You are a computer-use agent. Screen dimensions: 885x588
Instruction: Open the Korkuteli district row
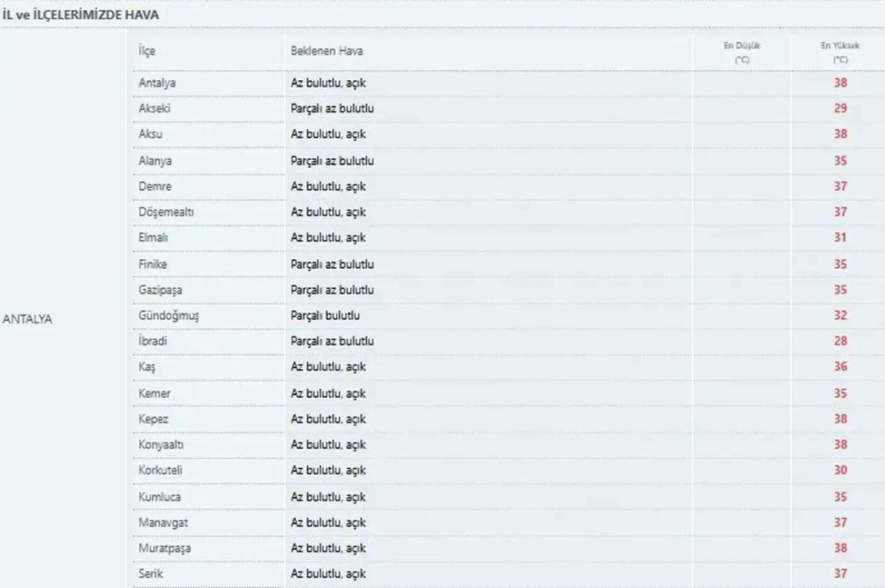tap(160, 471)
